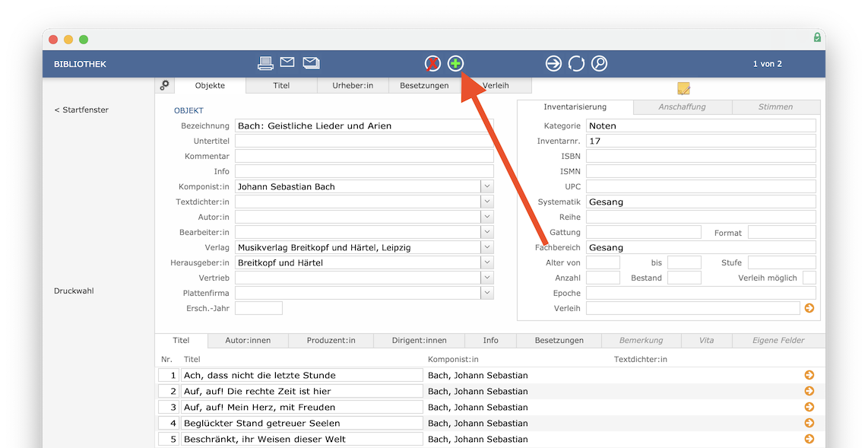This screenshot has width=868, height=448.
Task: Click the green plus new record icon
Action: (x=455, y=64)
